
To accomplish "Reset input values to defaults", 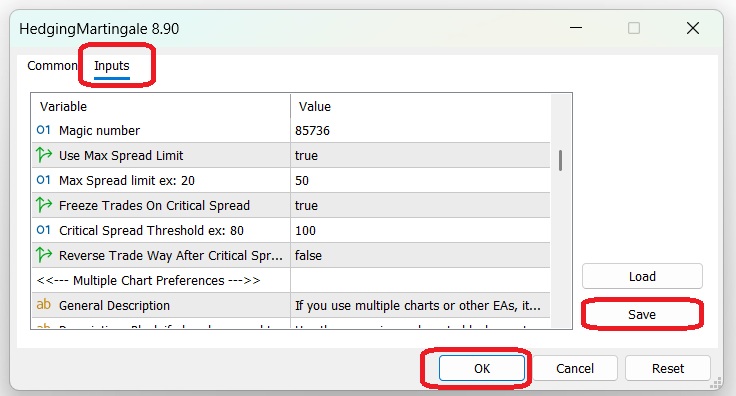I will (667, 368).
